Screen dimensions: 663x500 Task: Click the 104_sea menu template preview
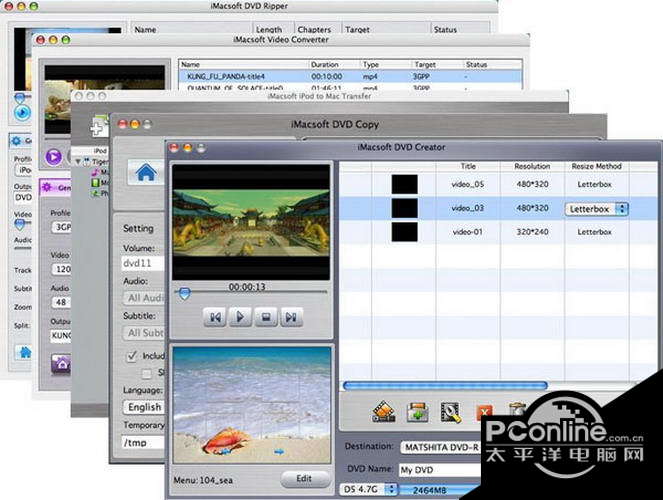tap(252, 405)
